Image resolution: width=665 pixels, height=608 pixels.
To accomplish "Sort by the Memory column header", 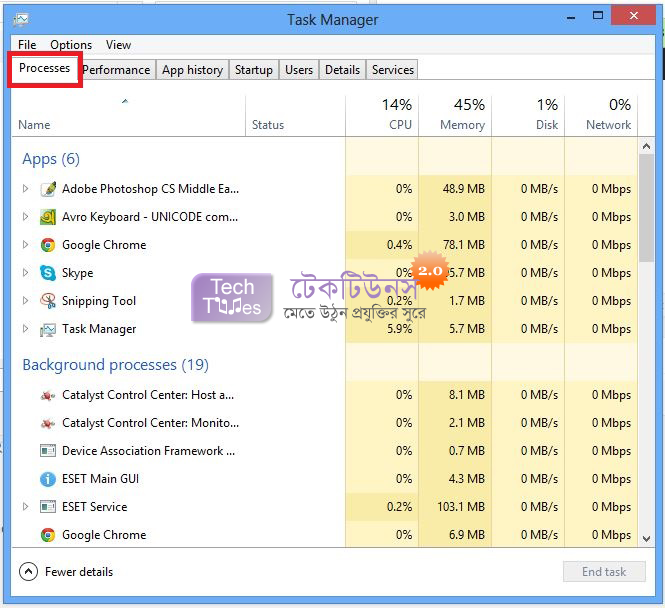I will 455,116.
